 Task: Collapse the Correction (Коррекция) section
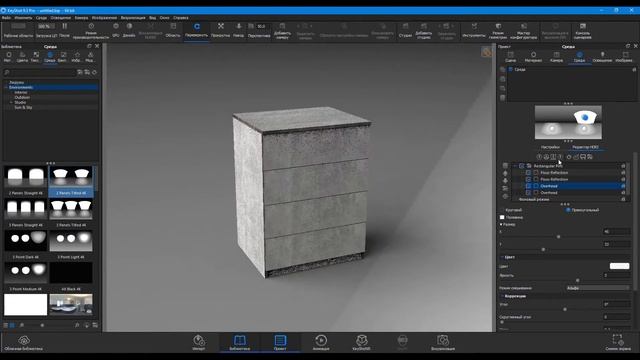pos(502,296)
